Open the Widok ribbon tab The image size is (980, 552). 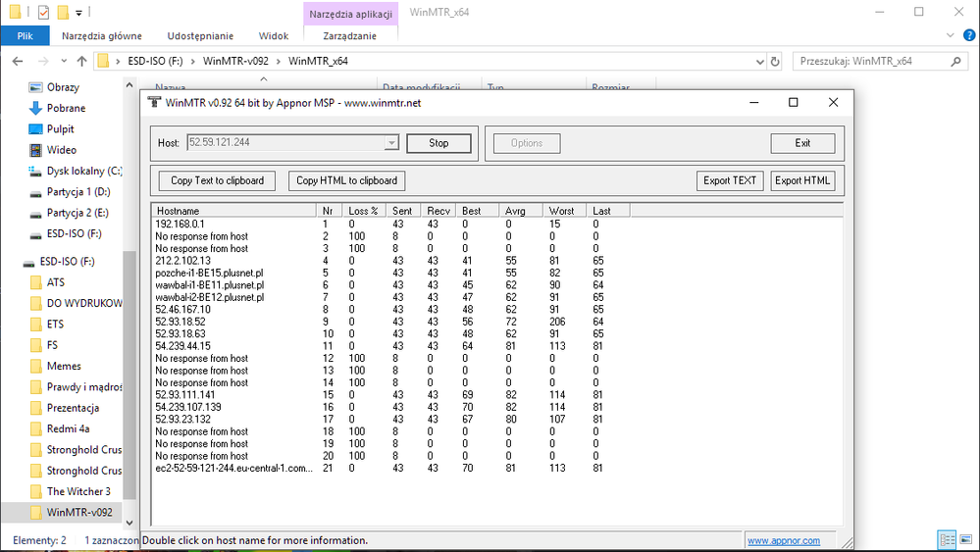click(x=273, y=36)
